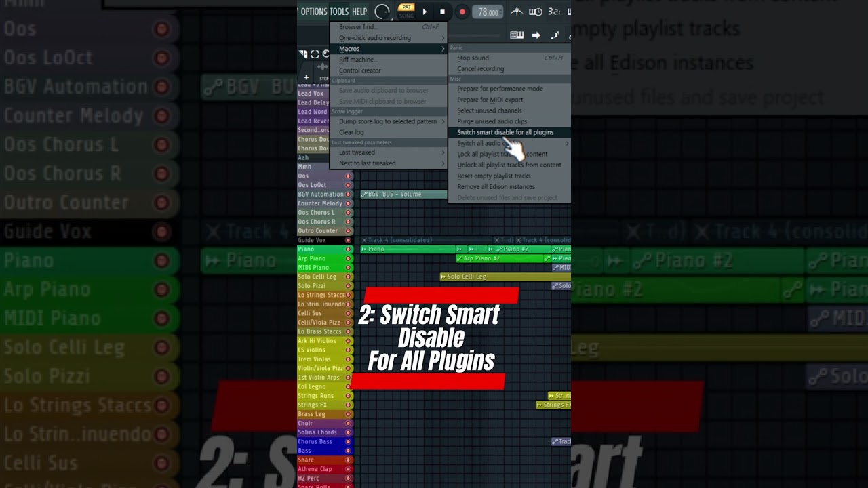Mute the Strings FX track
This screenshot has height=488, width=868.
click(349, 405)
